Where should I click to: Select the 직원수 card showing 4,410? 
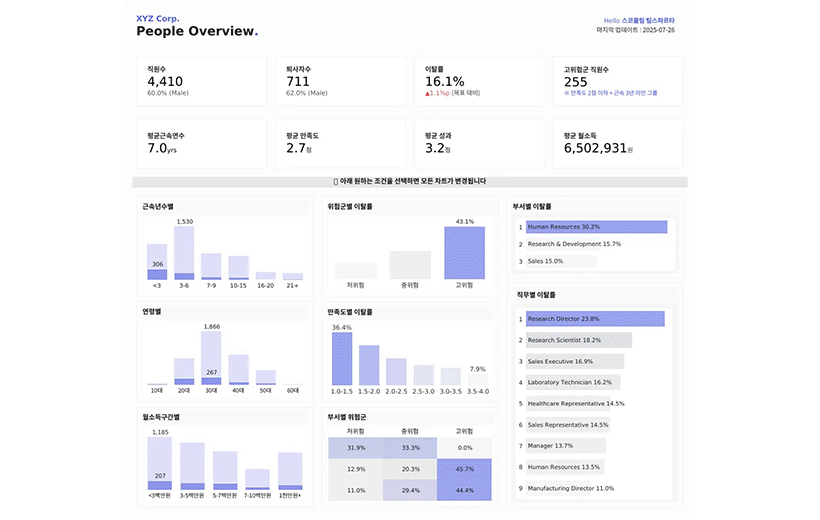201,81
